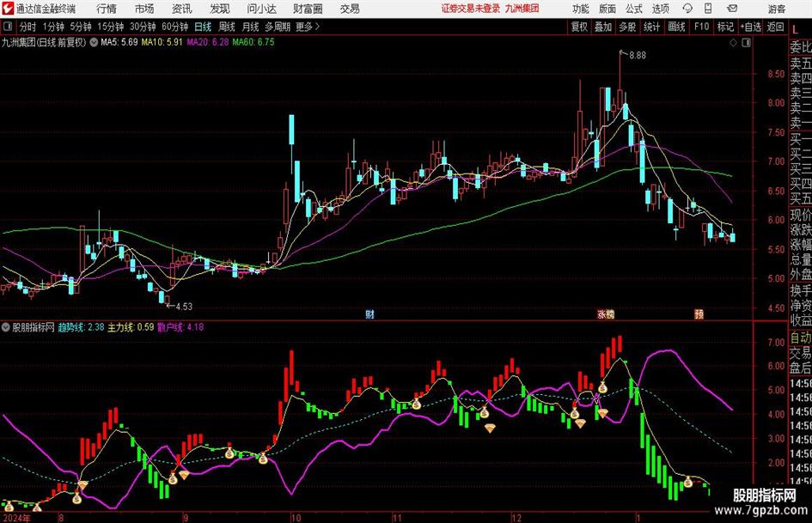The height and width of the screenshot is (523, 812).
Task: Click the 复权 toolbar button
Action: (579, 27)
